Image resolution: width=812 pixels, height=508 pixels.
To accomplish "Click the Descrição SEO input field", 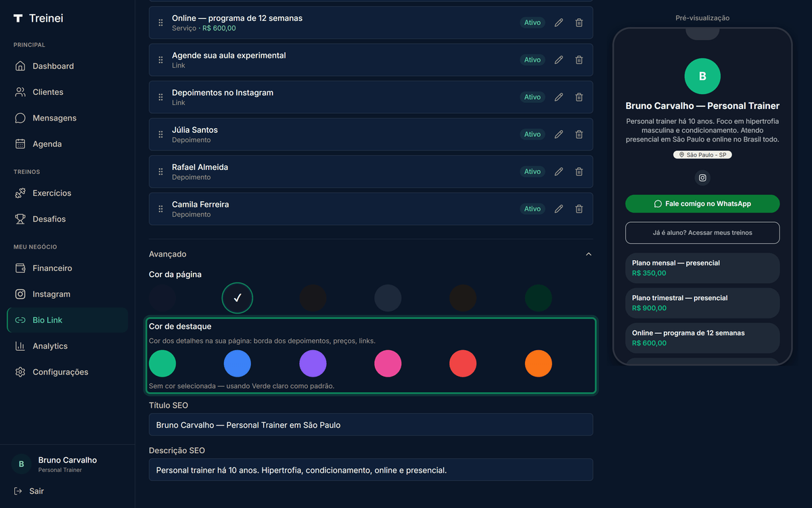I will coord(371,470).
